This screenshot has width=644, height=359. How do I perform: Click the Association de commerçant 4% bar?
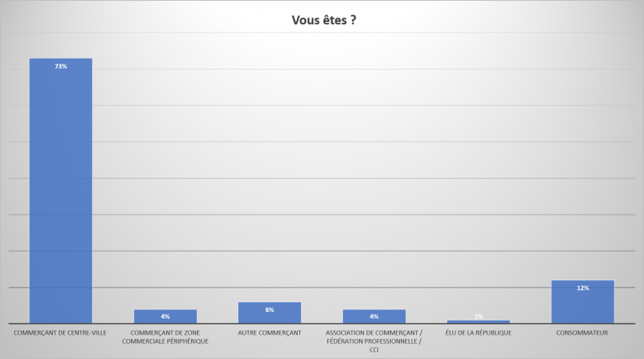click(374, 316)
